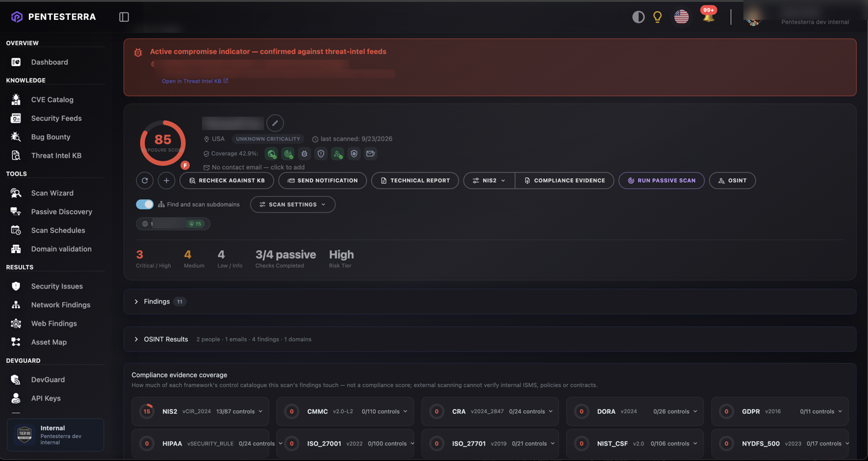Open notifications via the bell icon
The height and width of the screenshot is (461, 868).
(x=708, y=17)
